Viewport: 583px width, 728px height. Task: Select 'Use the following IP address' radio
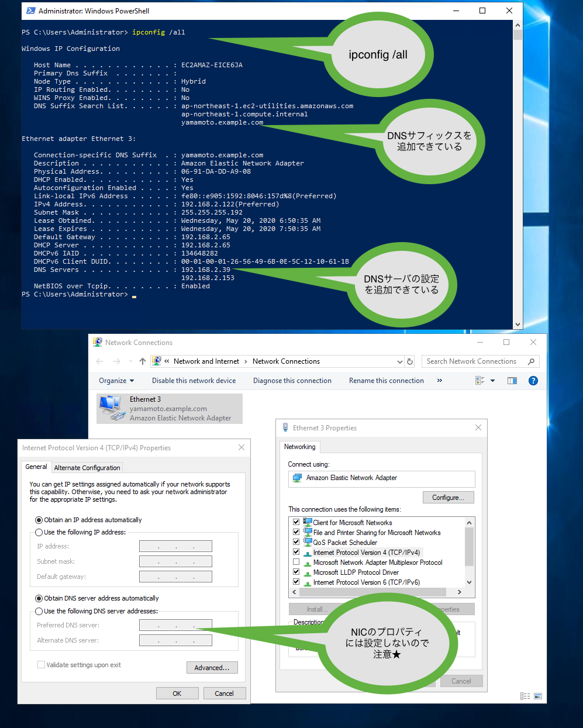tap(39, 532)
